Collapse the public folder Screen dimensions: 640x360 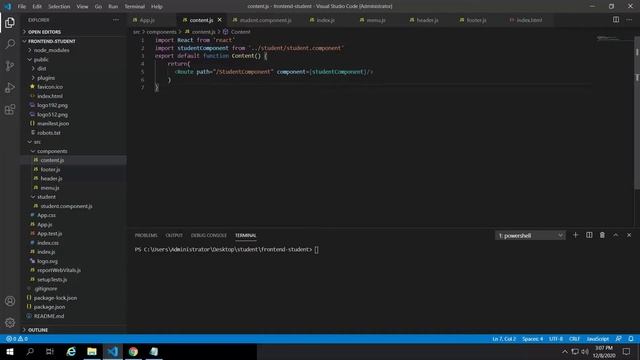coord(41,60)
